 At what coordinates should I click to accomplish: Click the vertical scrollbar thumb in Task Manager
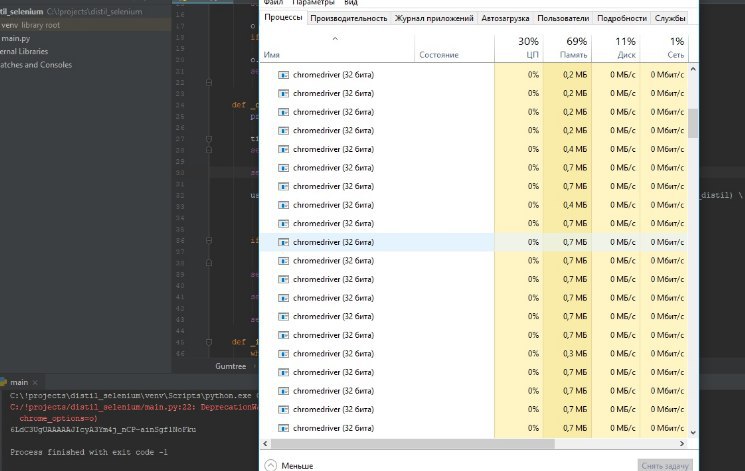[x=693, y=123]
